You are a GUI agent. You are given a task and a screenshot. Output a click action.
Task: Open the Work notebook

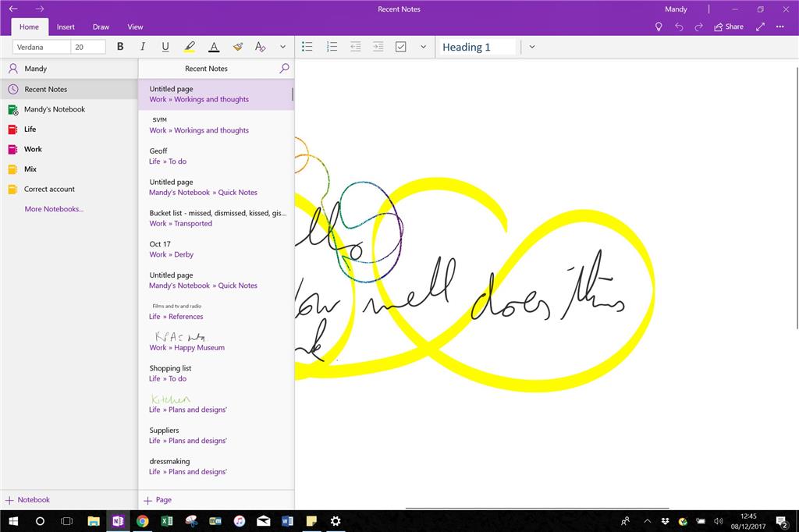point(69,149)
